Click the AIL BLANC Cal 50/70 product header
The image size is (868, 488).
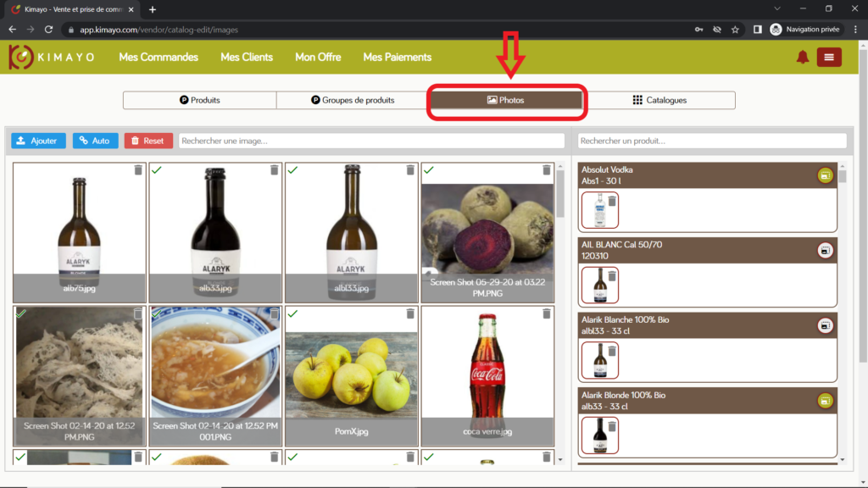point(708,251)
